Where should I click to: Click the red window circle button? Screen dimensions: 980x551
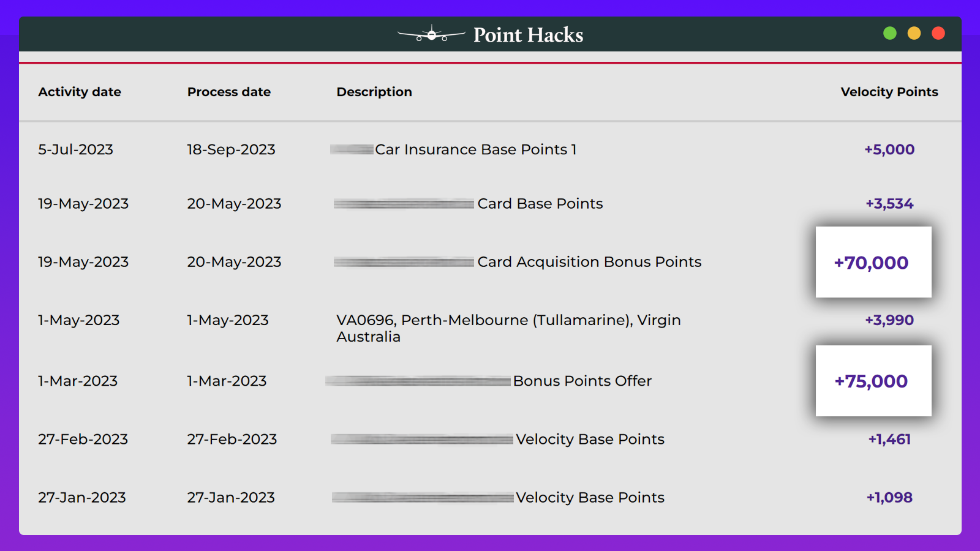(938, 33)
